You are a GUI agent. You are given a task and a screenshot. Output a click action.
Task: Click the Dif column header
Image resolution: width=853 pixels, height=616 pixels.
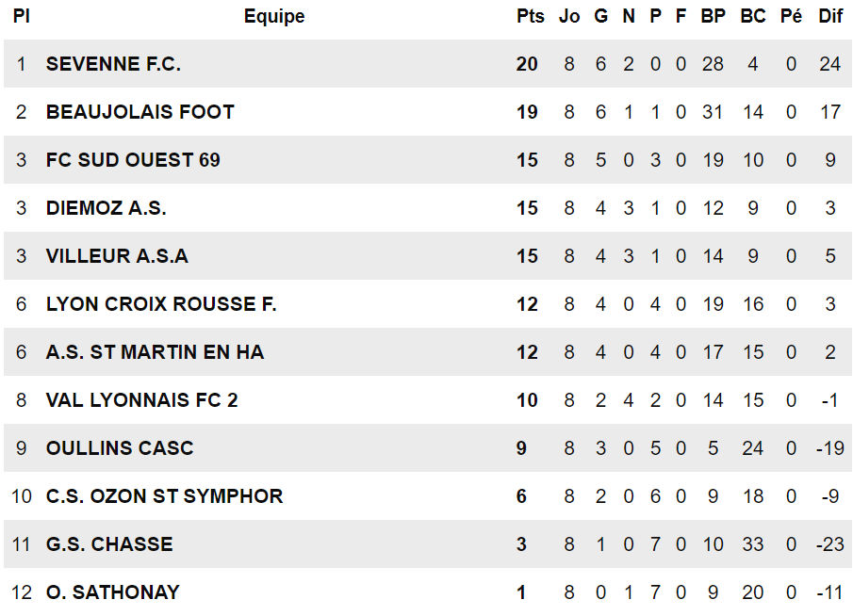coord(830,16)
